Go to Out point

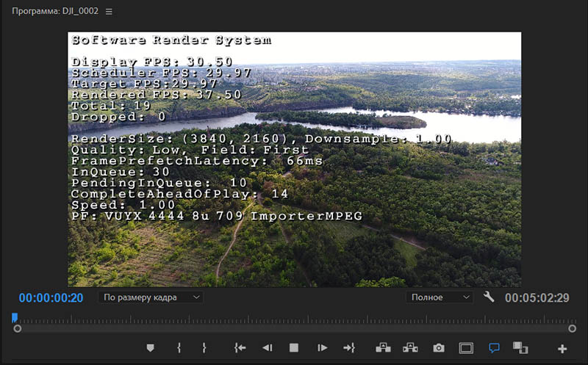[x=349, y=348]
